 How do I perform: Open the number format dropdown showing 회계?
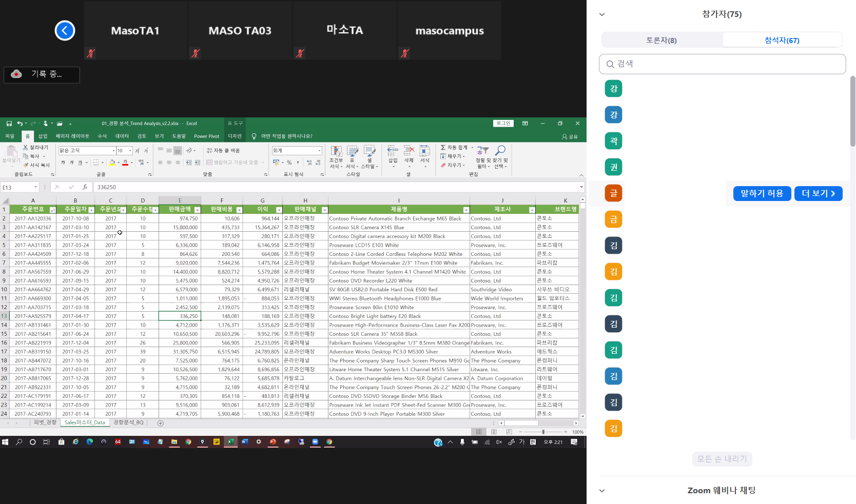pos(319,151)
